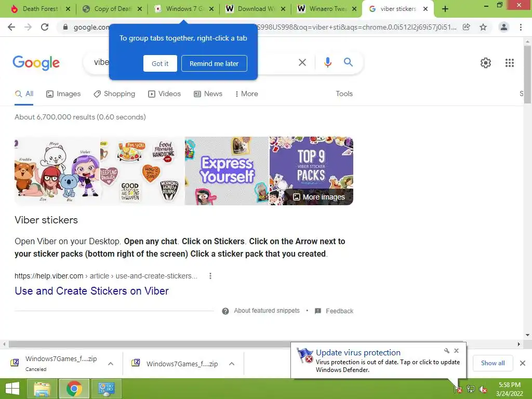Open the More search filters menu
The image size is (532, 399).
pos(247,94)
